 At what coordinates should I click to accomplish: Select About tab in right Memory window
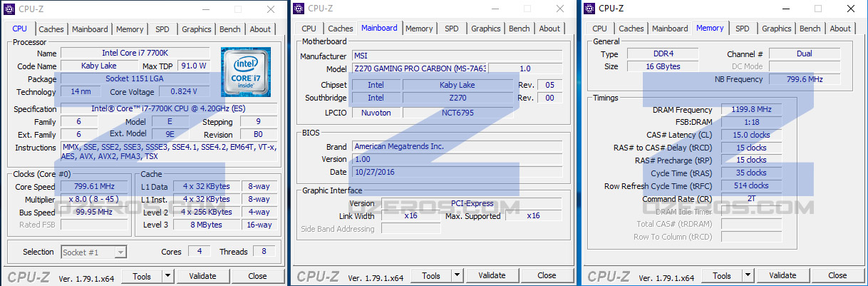point(840,29)
